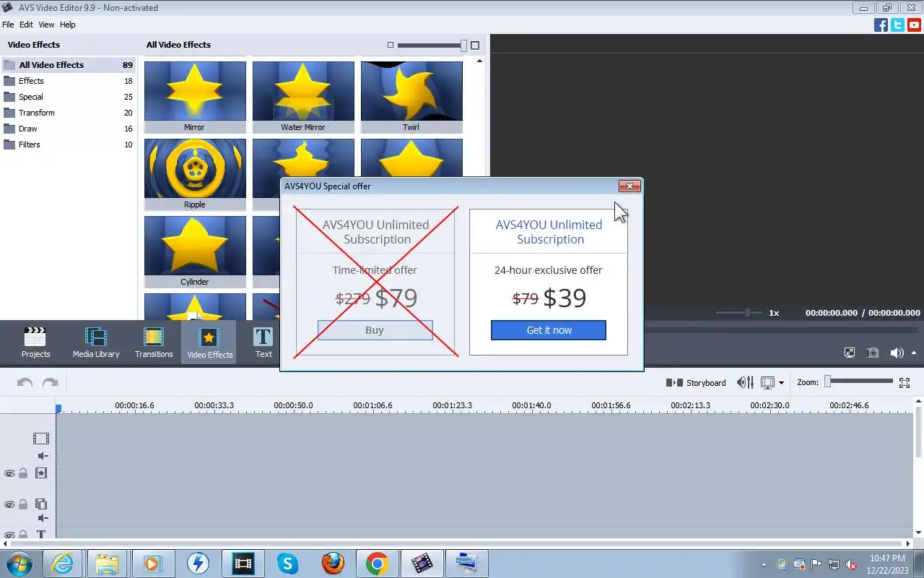Image resolution: width=924 pixels, height=578 pixels.
Task: Close the AVS4YOU Special offer dialog
Action: pyautogui.click(x=629, y=186)
